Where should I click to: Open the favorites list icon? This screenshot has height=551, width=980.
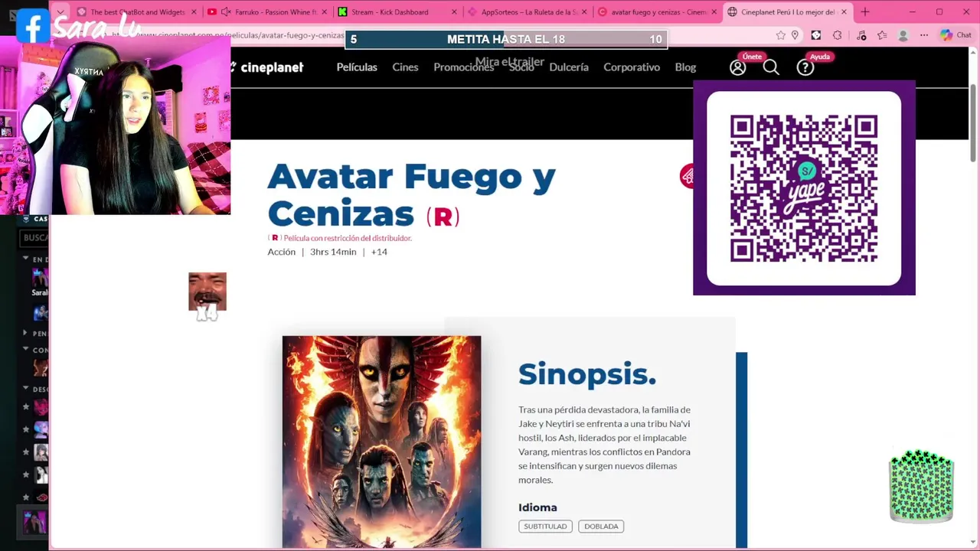[882, 35]
